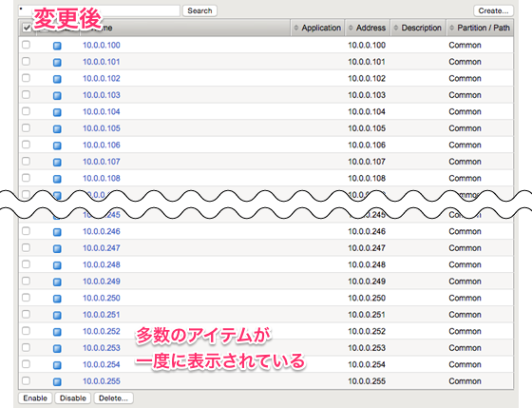The height and width of the screenshot is (408, 532).
Task: Click status icon of 10.0.0.251
Action: [57, 315]
